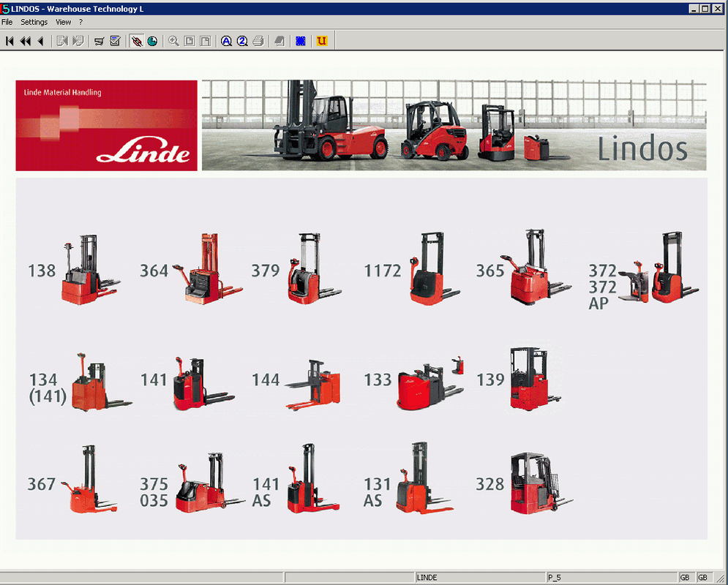Open the search '2' magnifier icon

pyautogui.click(x=242, y=41)
